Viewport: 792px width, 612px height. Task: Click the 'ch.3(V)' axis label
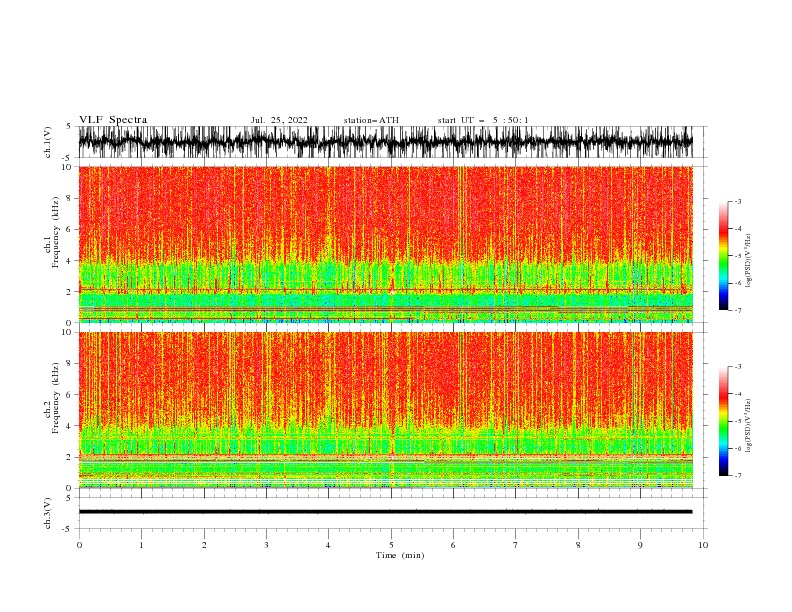[48, 513]
